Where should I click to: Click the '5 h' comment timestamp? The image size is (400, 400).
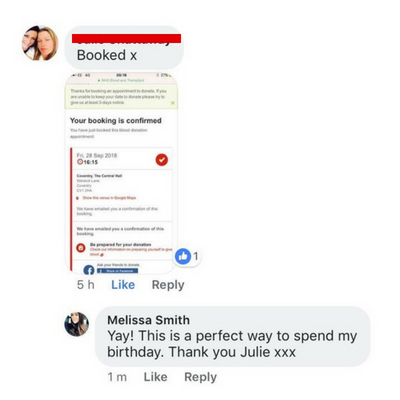click(86, 285)
